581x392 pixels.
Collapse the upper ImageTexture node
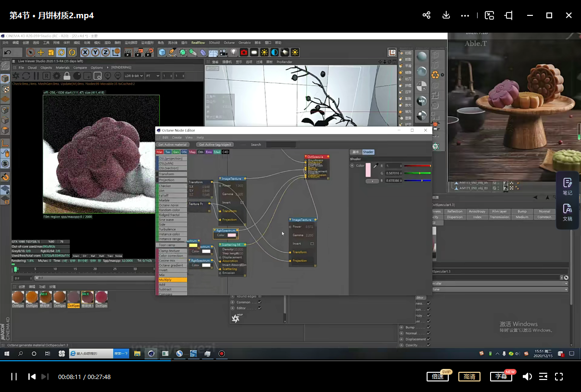point(220,179)
